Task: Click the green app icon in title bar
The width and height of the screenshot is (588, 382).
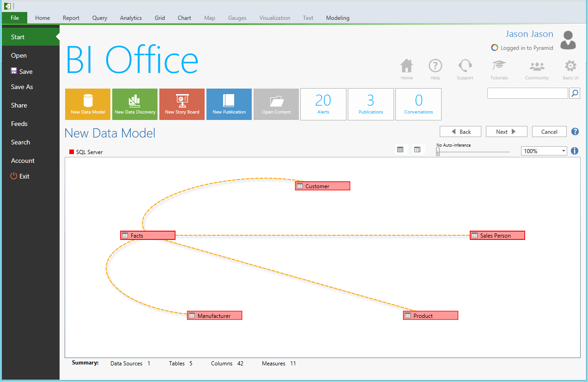Action: tap(7, 6)
